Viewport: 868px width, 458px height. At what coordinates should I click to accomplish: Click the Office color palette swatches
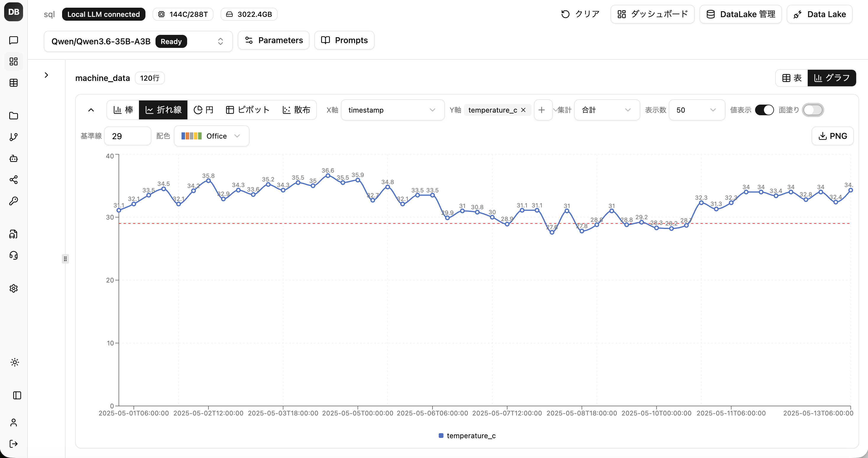pyautogui.click(x=191, y=136)
